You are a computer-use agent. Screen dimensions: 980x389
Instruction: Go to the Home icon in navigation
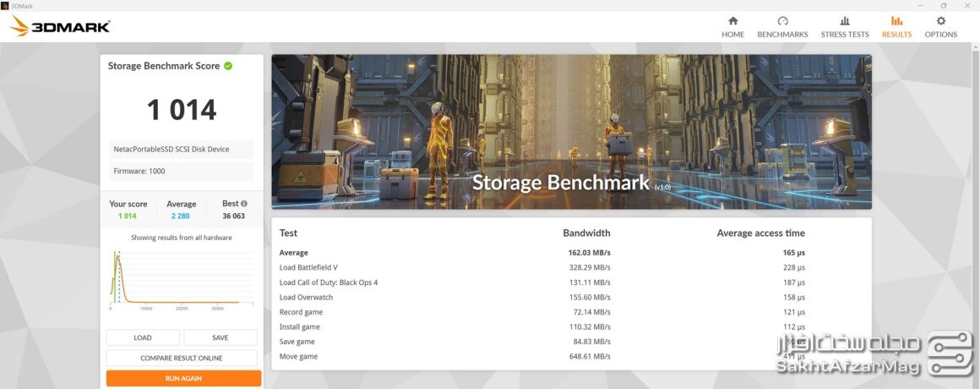tap(732, 21)
